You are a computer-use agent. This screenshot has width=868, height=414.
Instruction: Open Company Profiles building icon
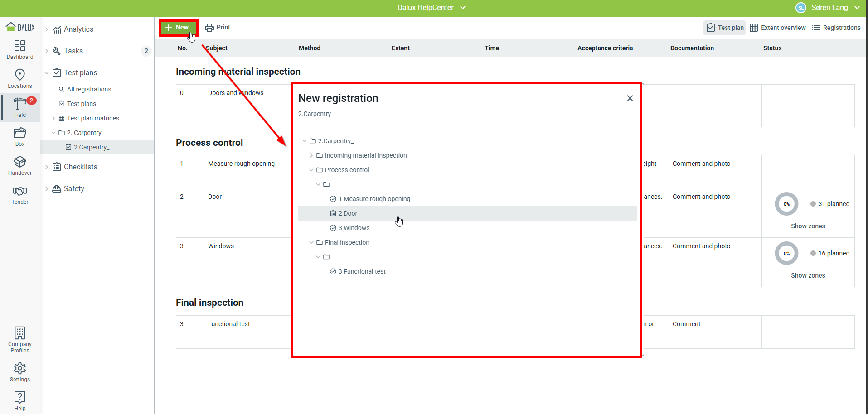(x=20, y=333)
